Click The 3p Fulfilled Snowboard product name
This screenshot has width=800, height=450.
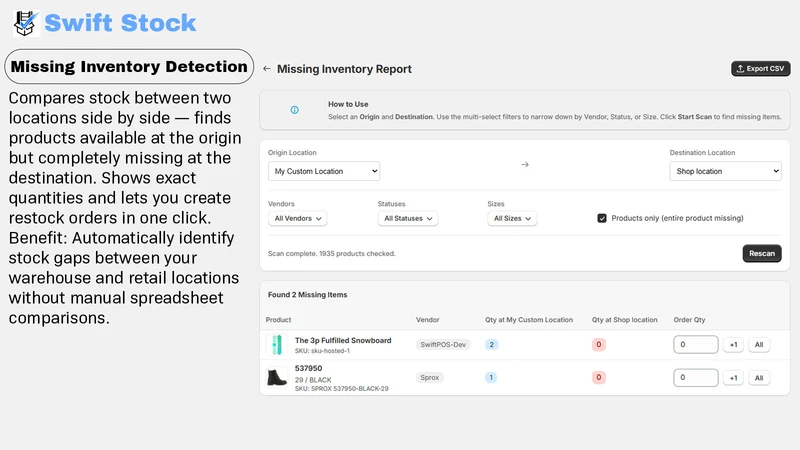(343, 340)
